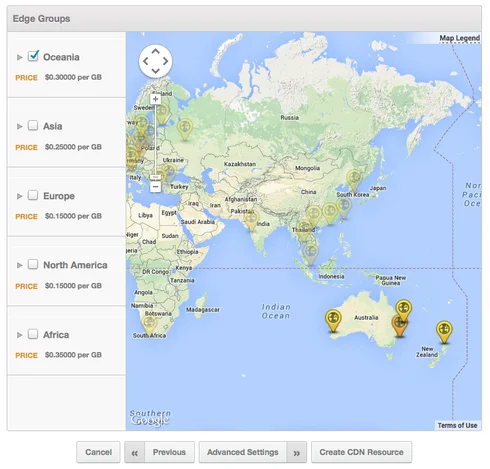Open the Map Legend
Image resolution: width=490 pixels, height=469 pixels.
point(460,38)
